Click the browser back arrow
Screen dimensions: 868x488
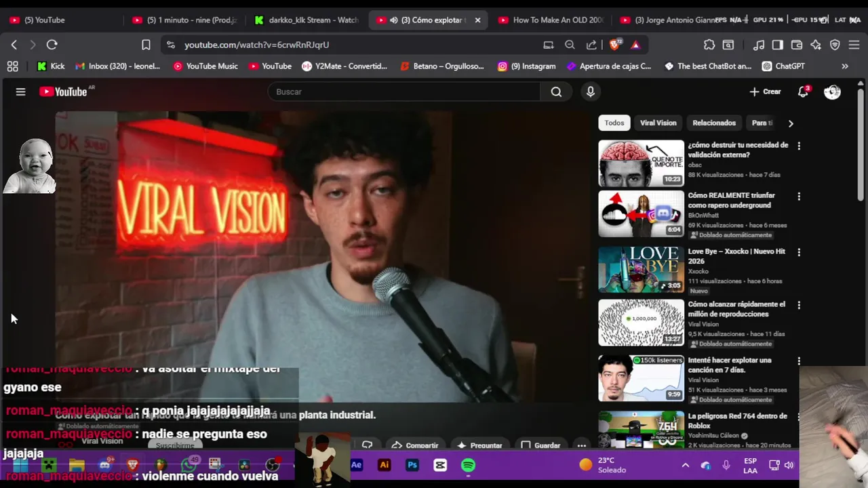(x=14, y=45)
